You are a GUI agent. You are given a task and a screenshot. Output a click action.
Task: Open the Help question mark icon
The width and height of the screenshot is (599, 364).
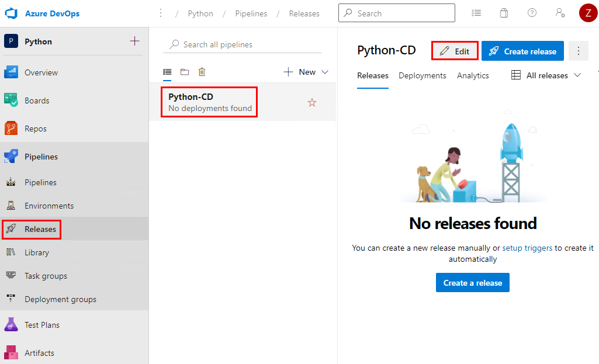click(532, 13)
